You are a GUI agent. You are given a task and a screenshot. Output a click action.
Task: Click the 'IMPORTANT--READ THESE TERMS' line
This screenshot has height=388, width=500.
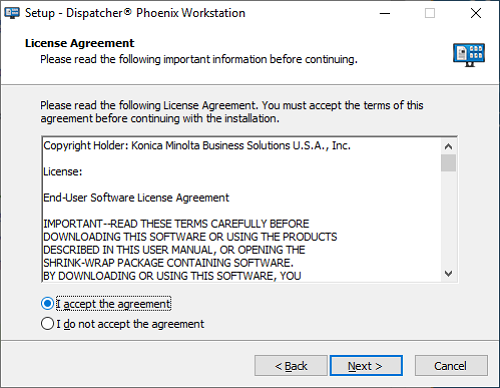pyautogui.click(x=176, y=224)
